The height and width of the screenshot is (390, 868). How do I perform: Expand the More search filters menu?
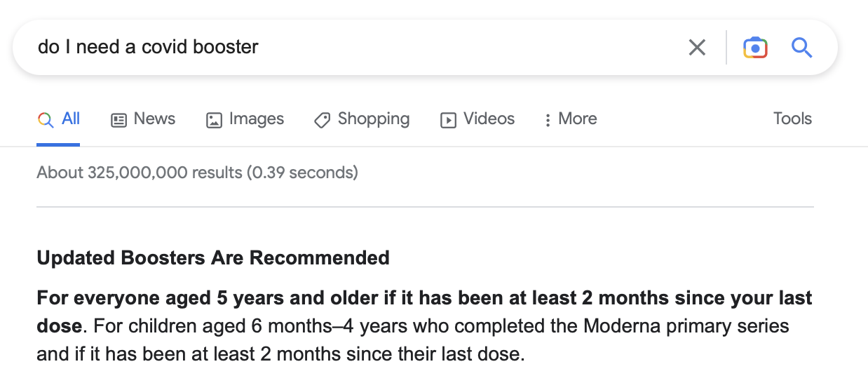click(577, 119)
